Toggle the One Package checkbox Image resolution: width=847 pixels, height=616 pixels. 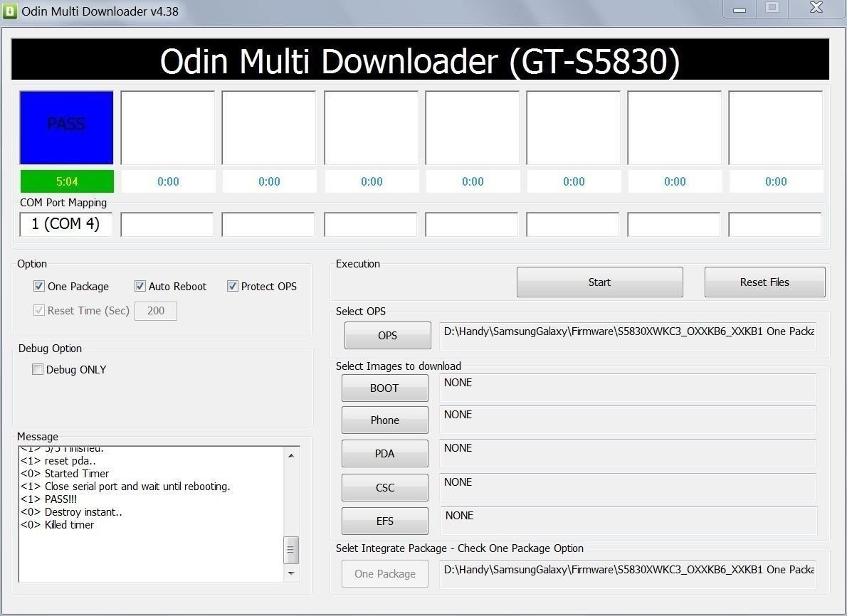pyautogui.click(x=39, y=286)
